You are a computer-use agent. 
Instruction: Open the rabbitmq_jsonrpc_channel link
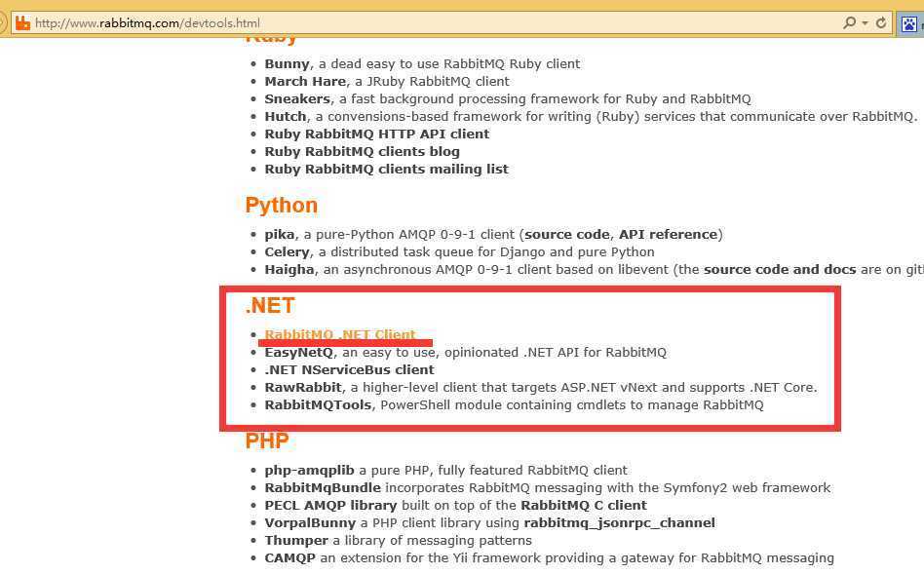point(619,523)
